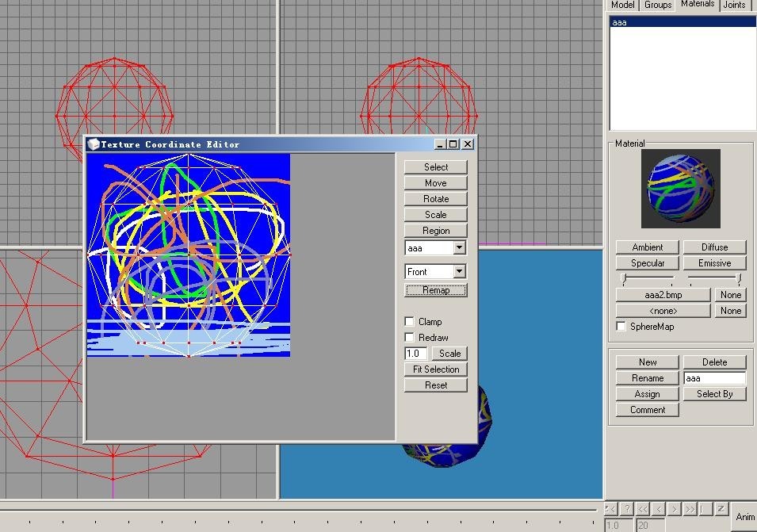Image resolution: width=757 pixels, height=532 pixels.
Task: Click the aaa2.bmp texture button
Action: pyautogui.click(x=663, y=295)
